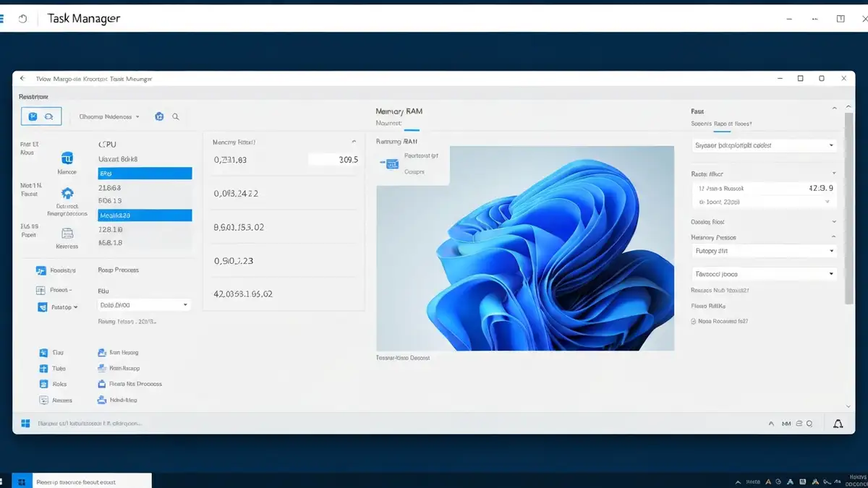The image size is (868, 488).
Task: Click the Windows logo in the inner window's bottom bar
Action: [x=25, y=424]
